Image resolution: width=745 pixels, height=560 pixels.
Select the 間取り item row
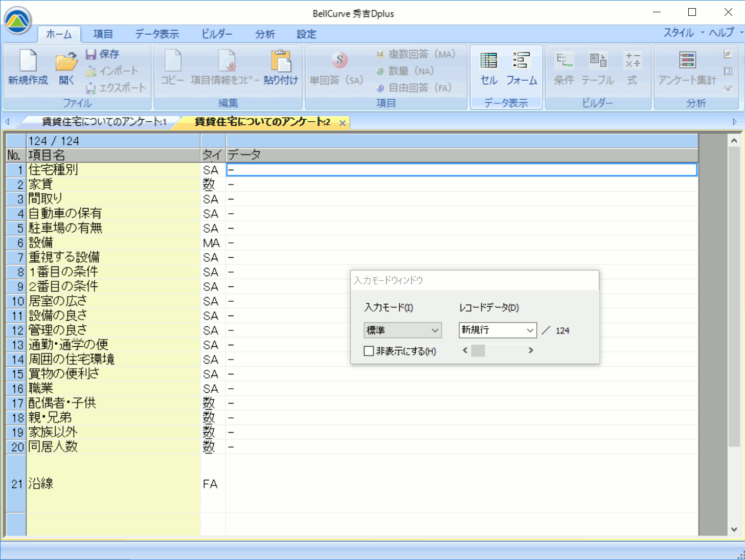click(114, 199)
